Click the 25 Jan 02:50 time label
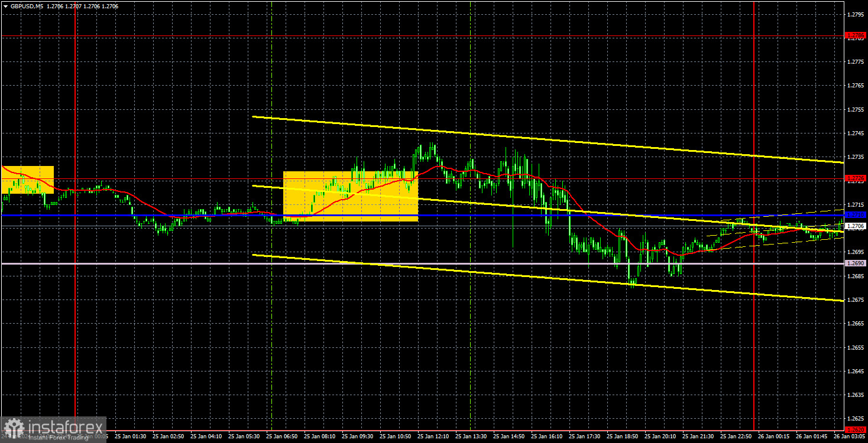This screenshot has height=443, width=868. click(168, 437)
